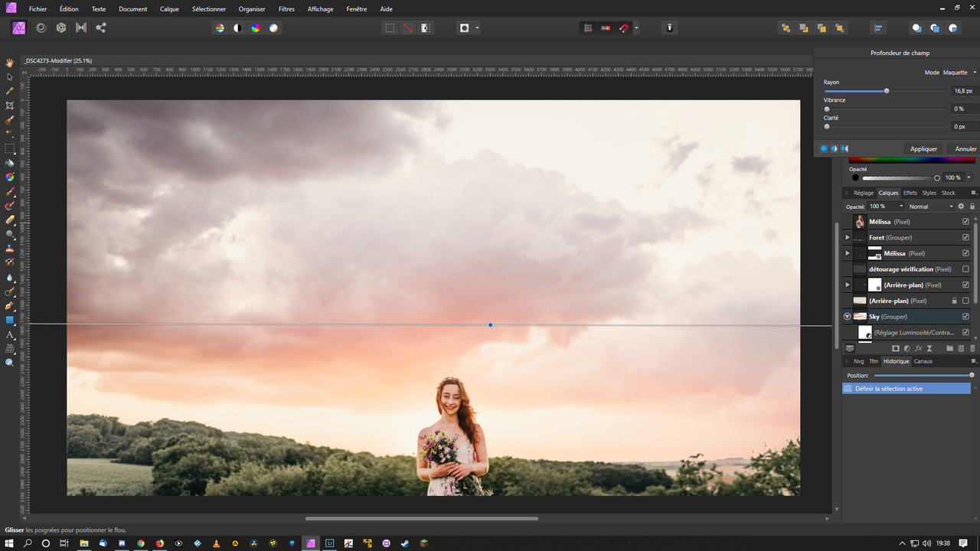The image size is (980, 551).
Task: Apply Auto White Balance from the toolbar
Action: click(x=273, y=28)
